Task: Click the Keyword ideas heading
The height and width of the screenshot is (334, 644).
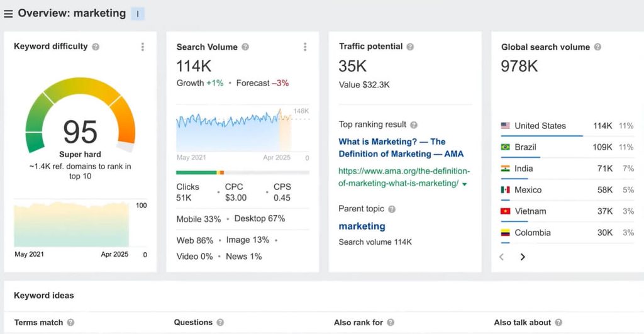Action: tap(44, 296)
